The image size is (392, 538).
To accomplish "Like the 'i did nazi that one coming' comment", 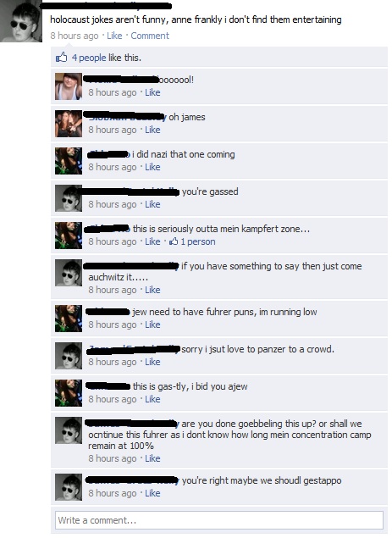I will 152,167.
